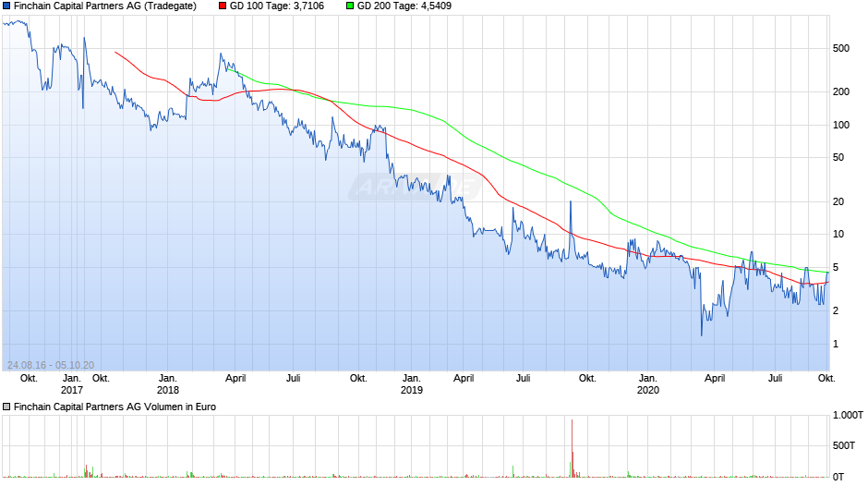Screen dimensions: 868x486
Task: Click the 50 price axis label
Action: [x=838, y=157]
